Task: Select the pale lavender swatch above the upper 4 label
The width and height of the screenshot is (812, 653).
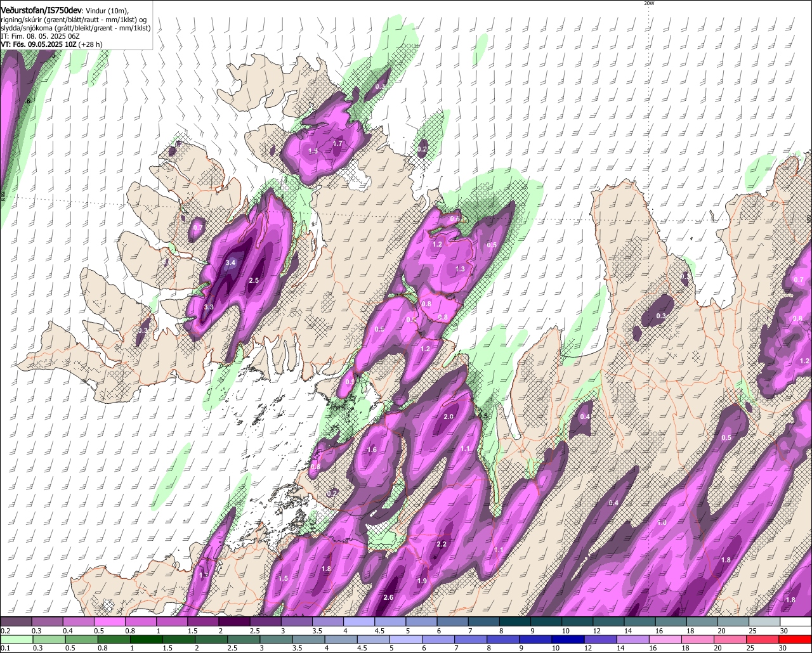Action: click(x=359, y=622)
